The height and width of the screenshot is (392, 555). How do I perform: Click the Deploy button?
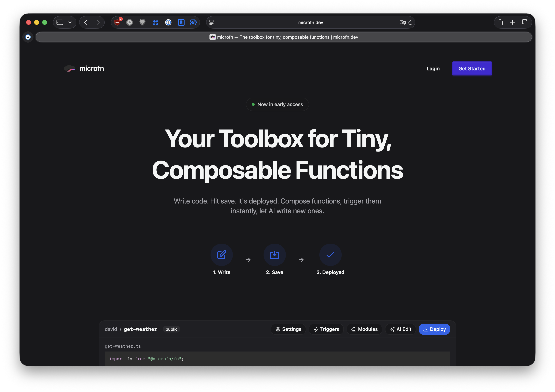[x=434, y=329]
